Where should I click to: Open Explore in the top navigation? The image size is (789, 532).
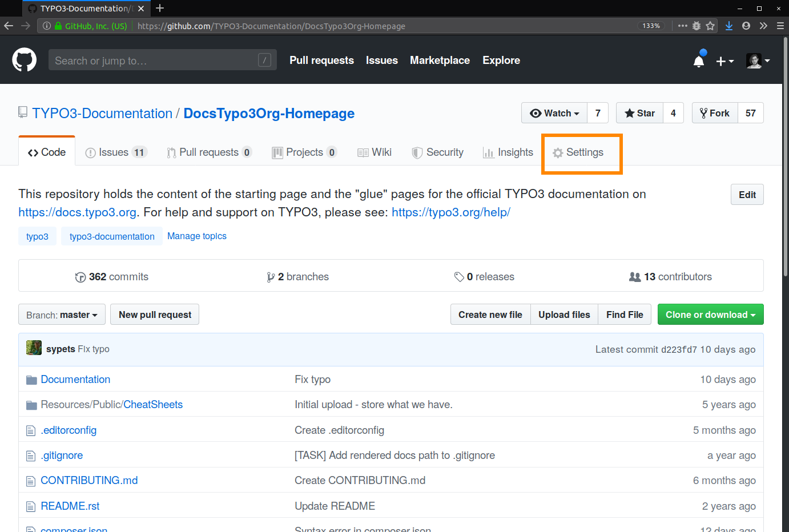tap(501, 60)
